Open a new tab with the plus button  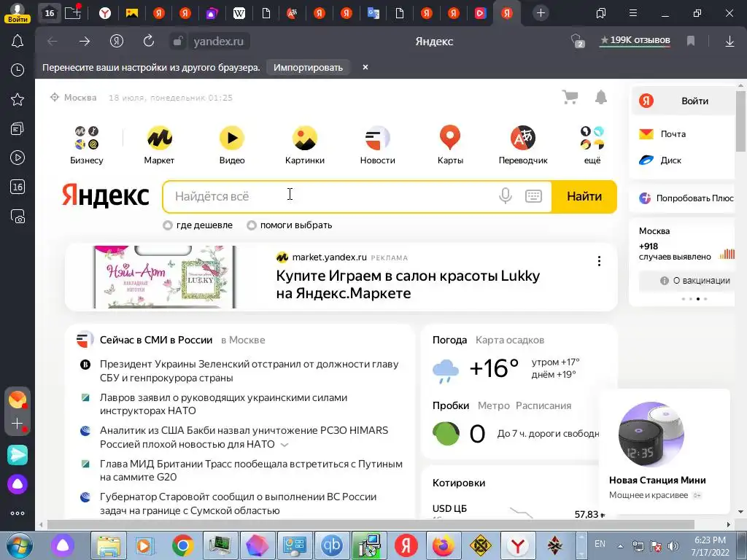point(541,13)
